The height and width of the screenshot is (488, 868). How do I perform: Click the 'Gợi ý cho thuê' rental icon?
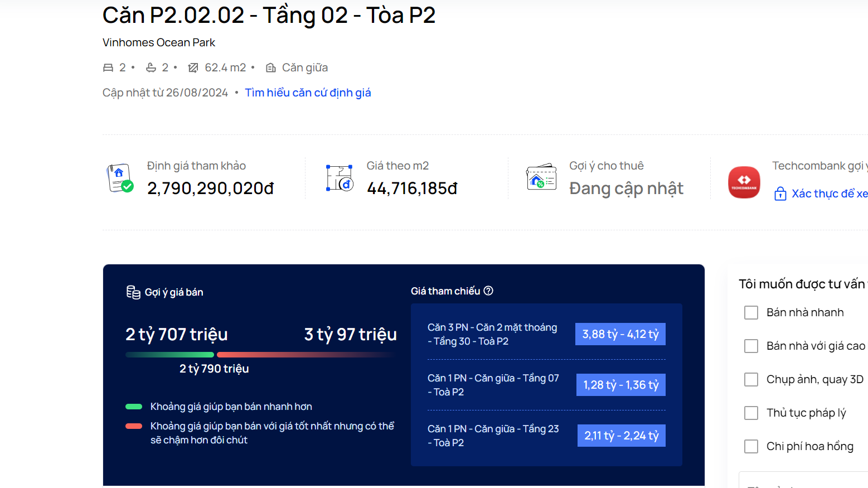541,177
